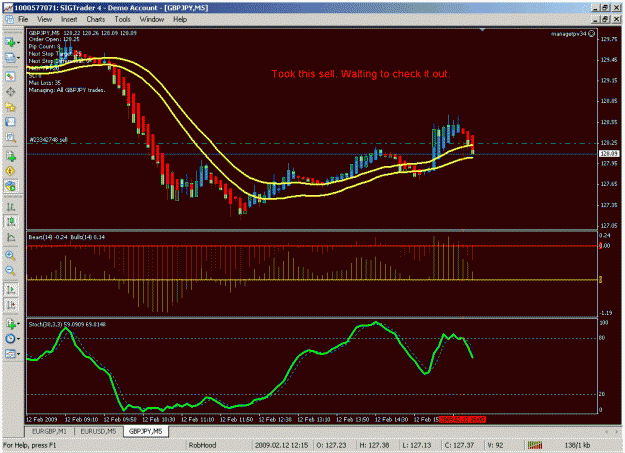Select the red 'Took this sell' text annotation

point(360,74)
